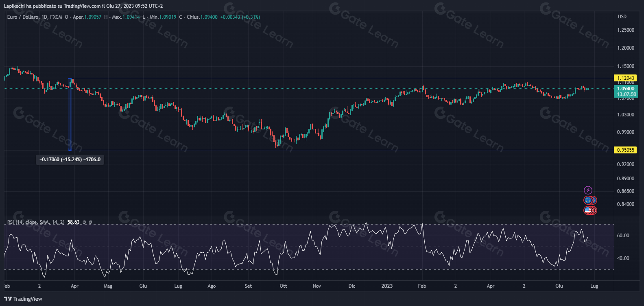Open the European Union flag event marker

click(587, 200)
